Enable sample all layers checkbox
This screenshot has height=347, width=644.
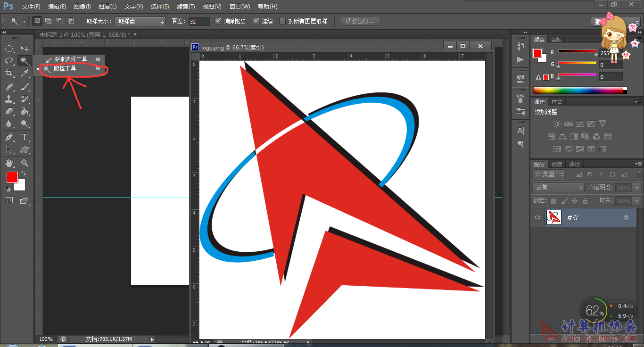coord(282,21)
